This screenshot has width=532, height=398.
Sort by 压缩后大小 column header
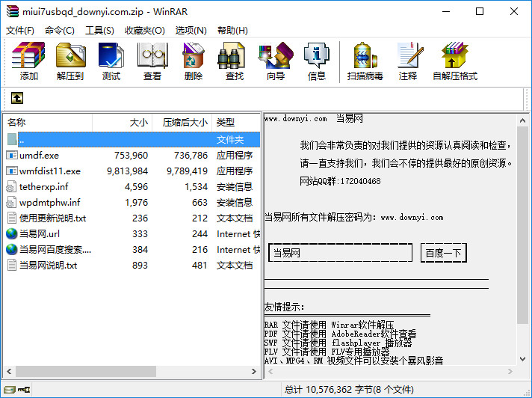pyautogui.click(x=182, y=122)
